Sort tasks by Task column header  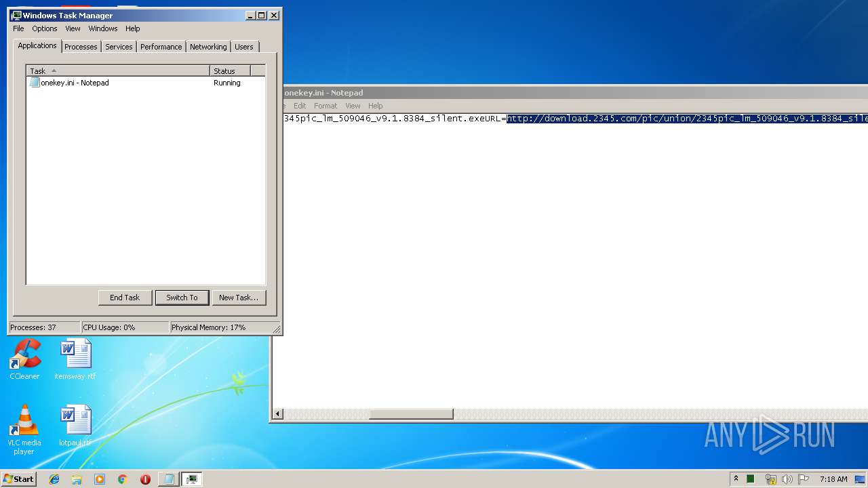pyautogui.click(x=118, y=70)
